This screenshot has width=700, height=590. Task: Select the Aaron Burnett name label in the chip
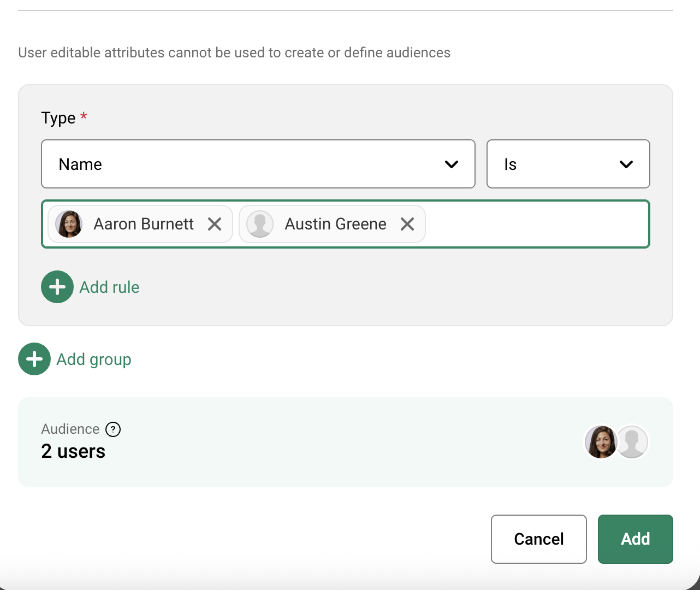pos(144,224)
